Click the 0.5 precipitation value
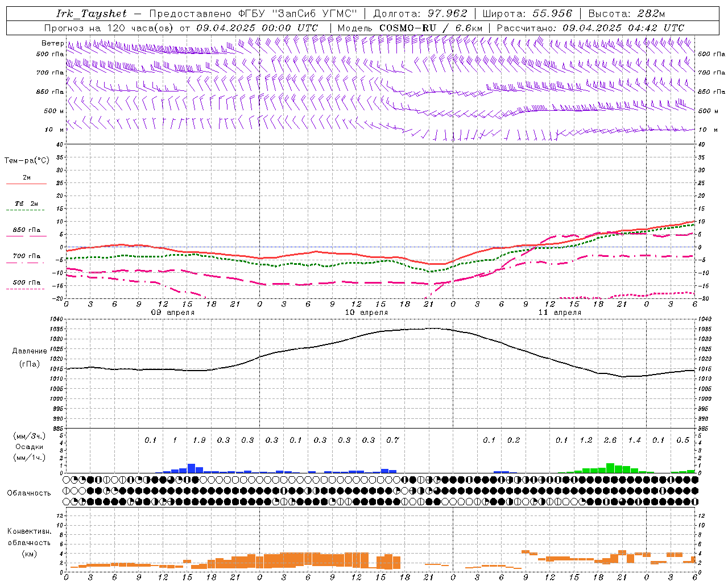 (x=682, y=440)
